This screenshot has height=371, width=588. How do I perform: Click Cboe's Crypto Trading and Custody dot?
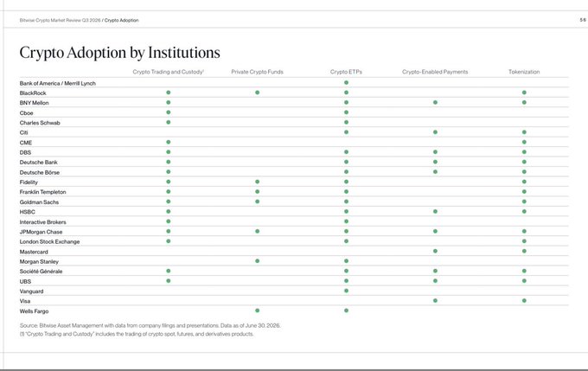(169, 112)
